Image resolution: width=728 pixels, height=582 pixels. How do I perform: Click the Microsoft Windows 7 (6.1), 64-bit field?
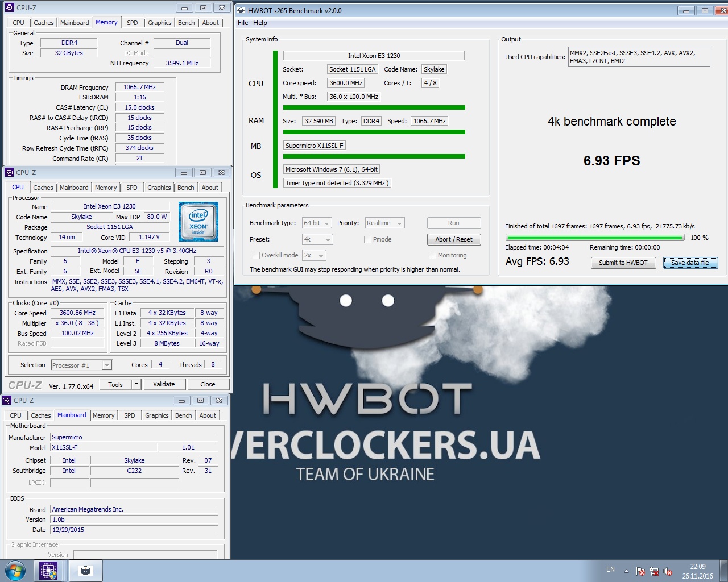point(332,169)
